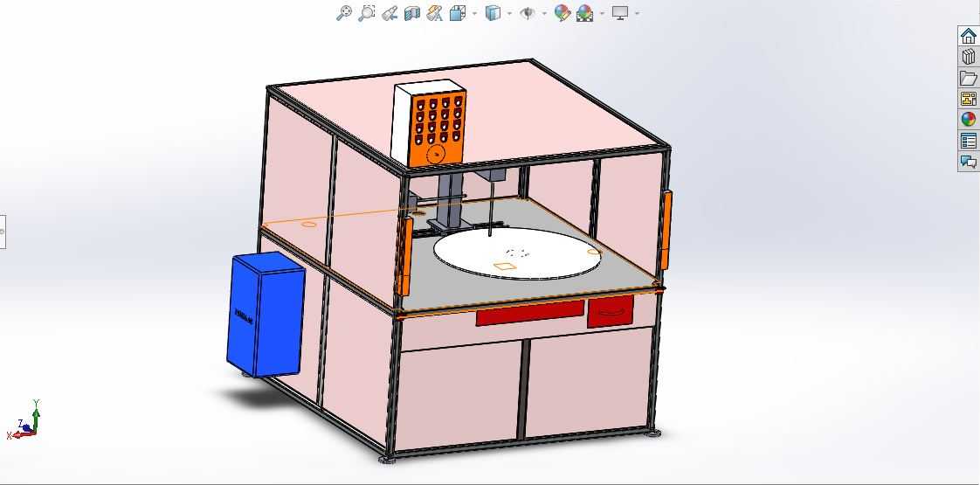Select the small square sketch on table
The width and height of the screenshot is (980, 485).
(x=504, y=267)
